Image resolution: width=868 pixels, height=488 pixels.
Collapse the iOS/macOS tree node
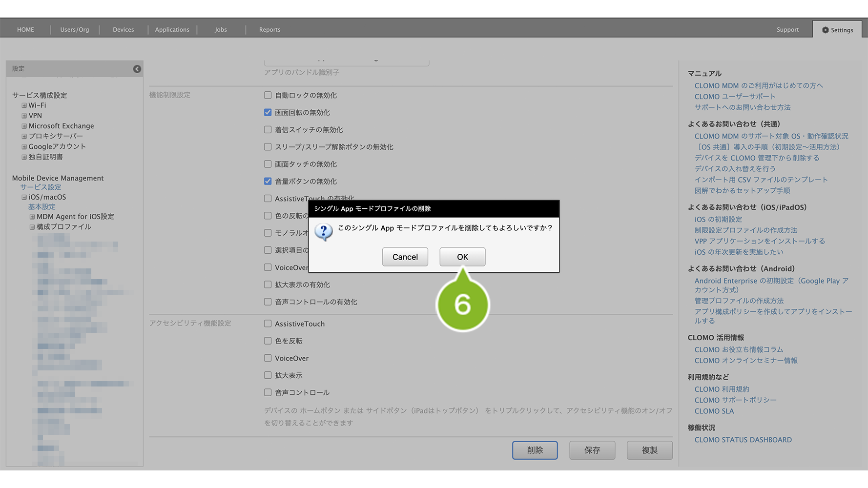pos(24,197)
